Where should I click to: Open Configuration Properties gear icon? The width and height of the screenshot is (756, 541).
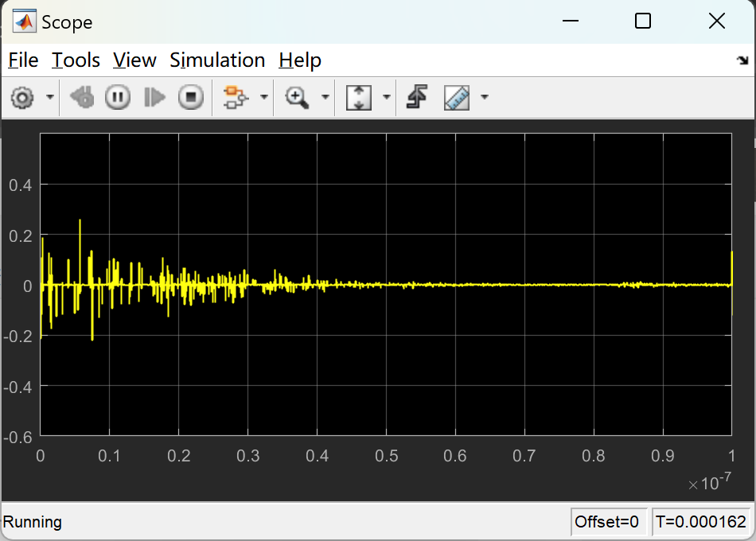[x=22, y=97]
